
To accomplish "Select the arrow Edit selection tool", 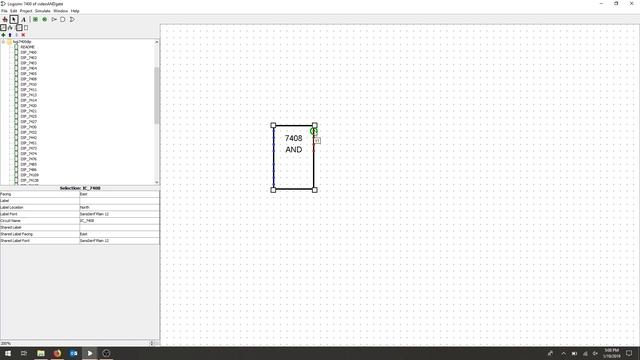I will click(x=14, y=19).
